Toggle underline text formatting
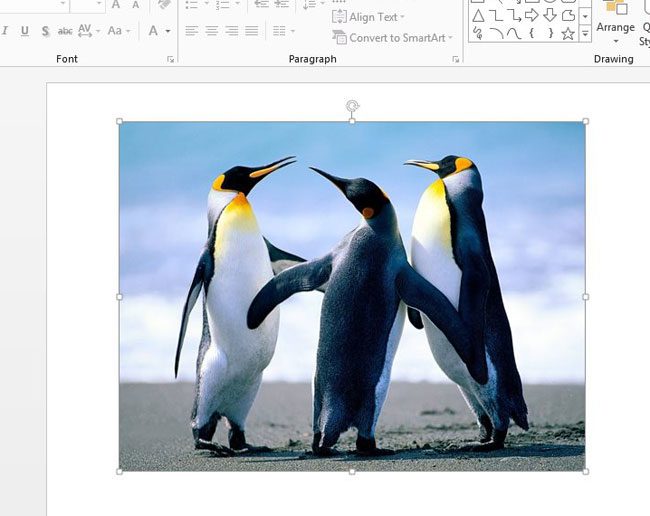 pyautogui.click(x=25, y=31)
